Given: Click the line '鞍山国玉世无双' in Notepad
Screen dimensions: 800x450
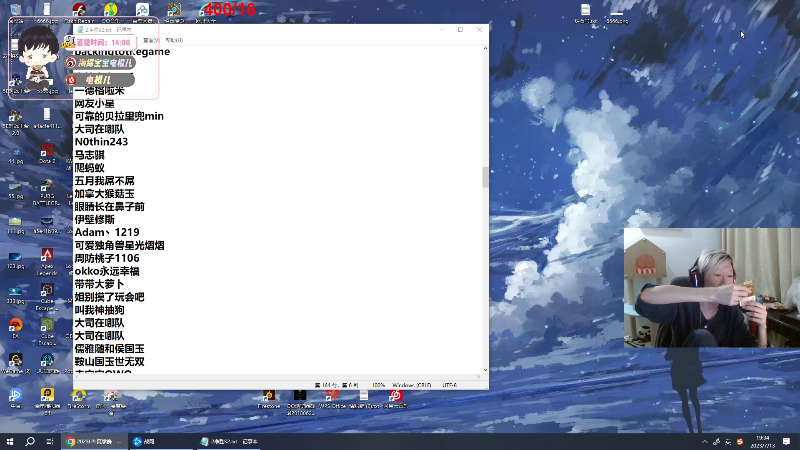Looking at the screenshot, I should pyautogui.click(x=109, y=362).
